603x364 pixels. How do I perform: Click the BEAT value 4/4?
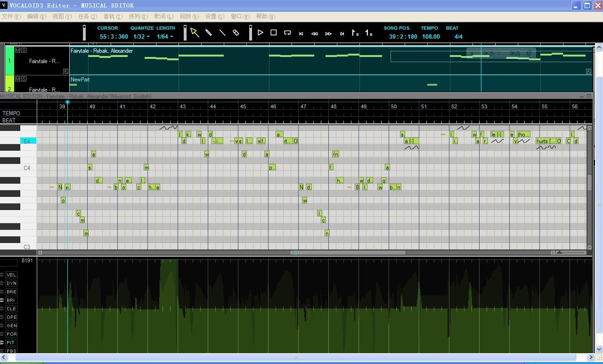pyautogui.click(x=458, y=37)
